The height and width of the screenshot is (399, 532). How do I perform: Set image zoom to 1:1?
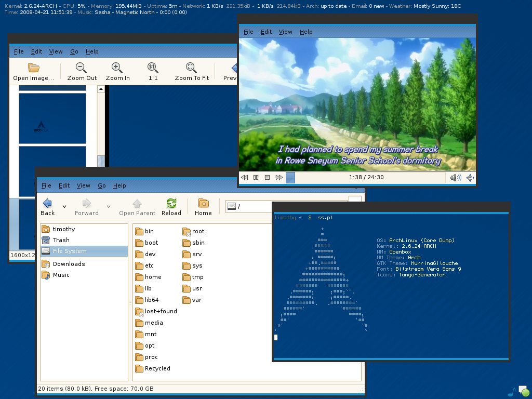[x=153, y=72]
